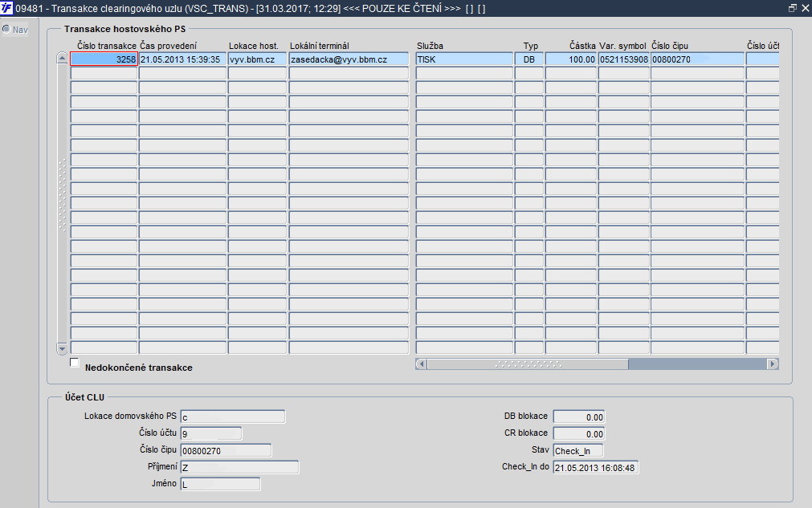The width and height of the screenshot is (812, 508).
Task: Click the Transakce hostovského PS group title
Action: pos(124,29)
